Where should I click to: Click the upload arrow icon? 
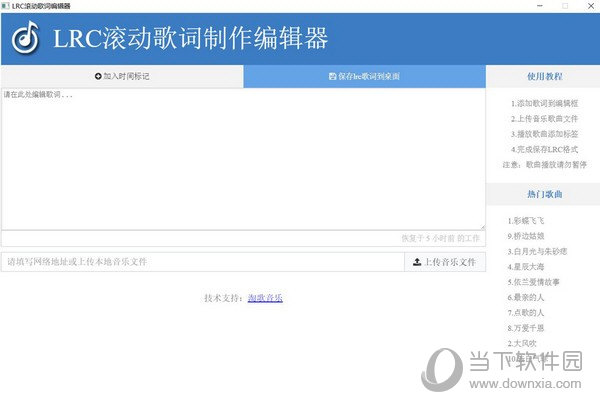tap(416, 262)
